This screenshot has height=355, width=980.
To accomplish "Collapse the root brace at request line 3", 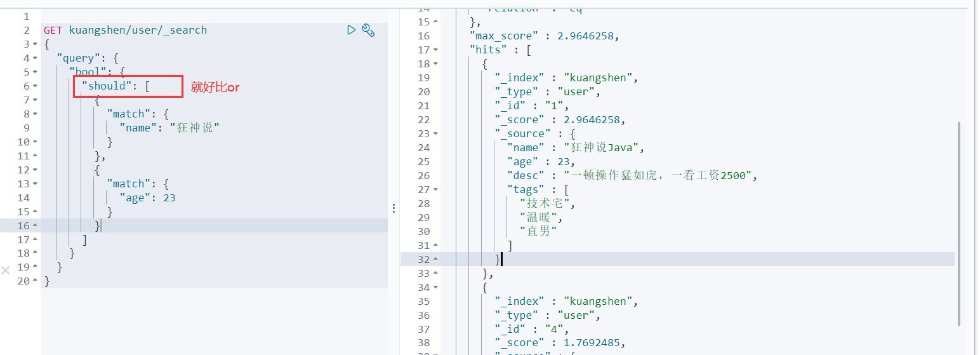I will [x=35, y=44].
